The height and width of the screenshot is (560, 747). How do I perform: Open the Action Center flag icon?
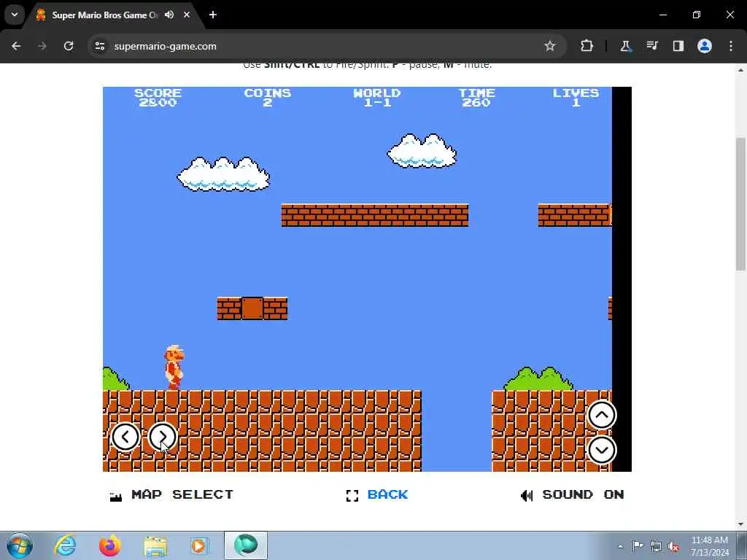pyautogui.click(x=638, y=545)
